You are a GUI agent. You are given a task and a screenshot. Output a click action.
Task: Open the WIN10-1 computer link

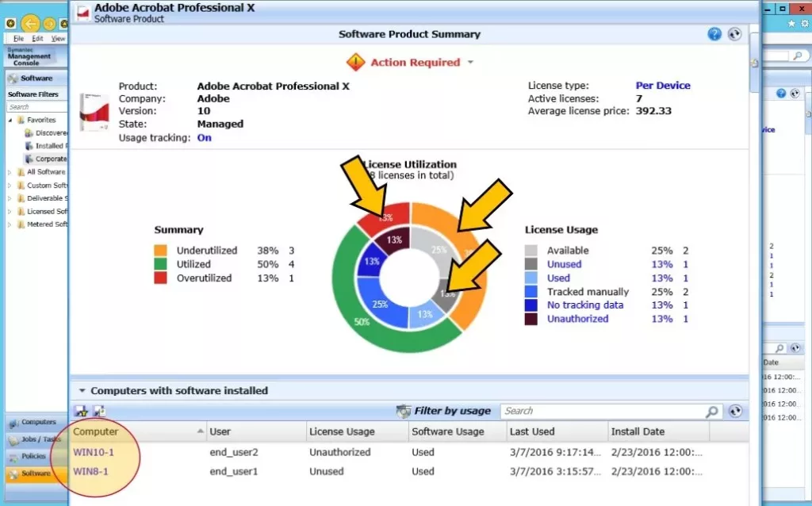tap(94, 452)
